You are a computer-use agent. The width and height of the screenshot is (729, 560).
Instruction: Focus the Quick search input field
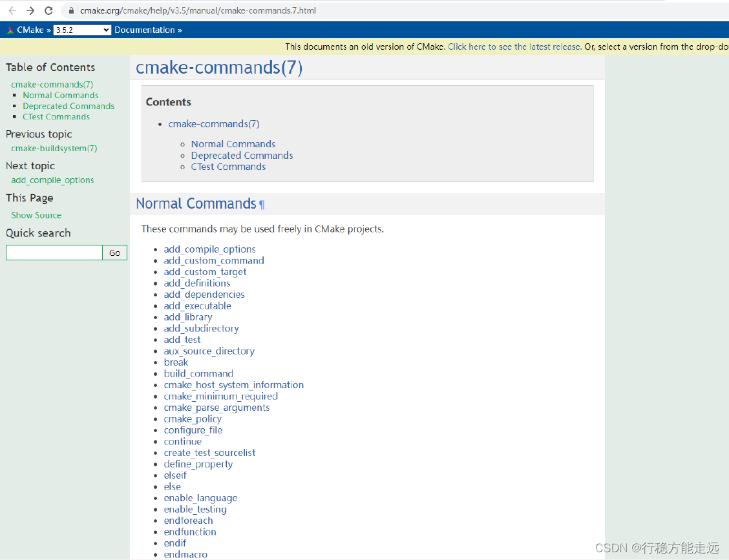tap(54, 253)
